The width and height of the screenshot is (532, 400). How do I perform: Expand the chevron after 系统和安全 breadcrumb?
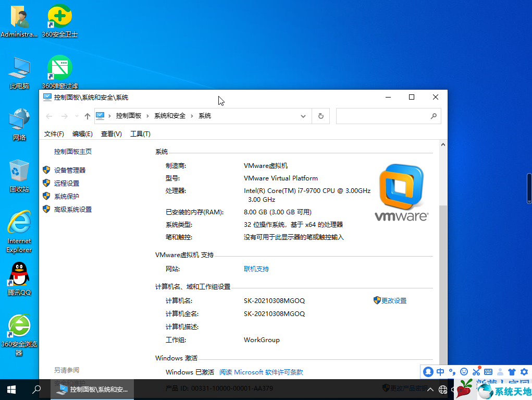(192, 116)
